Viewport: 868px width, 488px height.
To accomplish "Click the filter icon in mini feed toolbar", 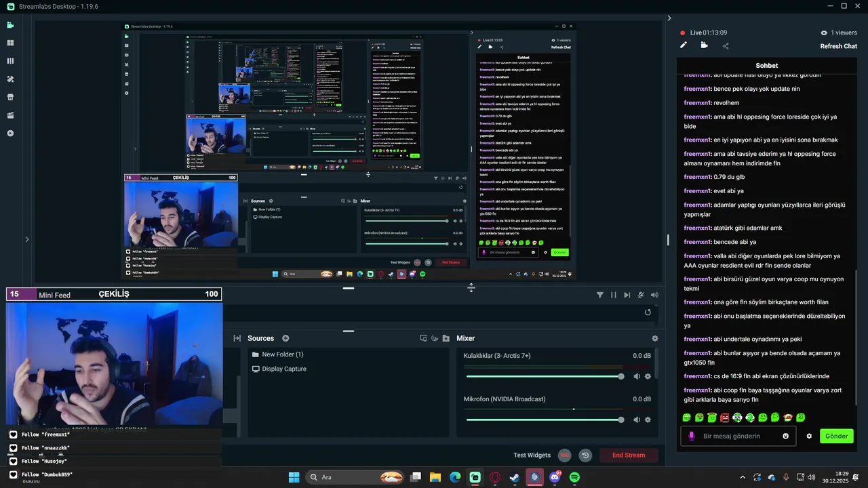I will [599, 295].
